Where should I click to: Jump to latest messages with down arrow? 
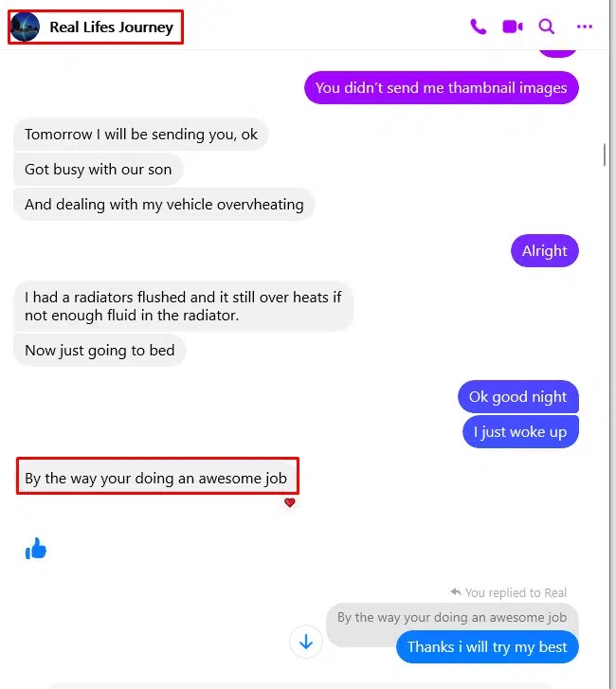coord(306,642)
